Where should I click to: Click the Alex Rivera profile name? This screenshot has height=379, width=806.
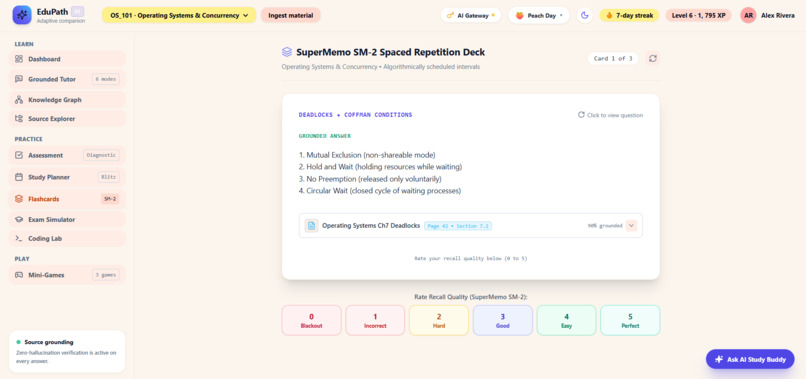click(x=778, y=15)
